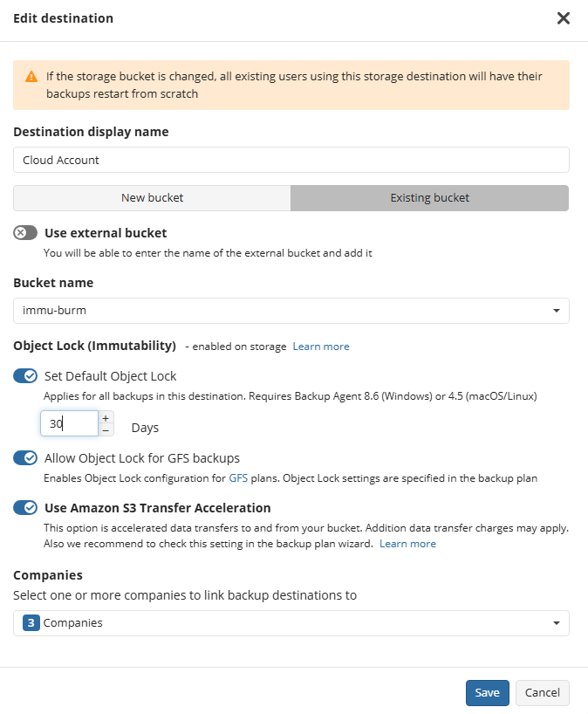The image size is (588, 714).
Task: Follow the GFS link in description
Action: [239, 478]
